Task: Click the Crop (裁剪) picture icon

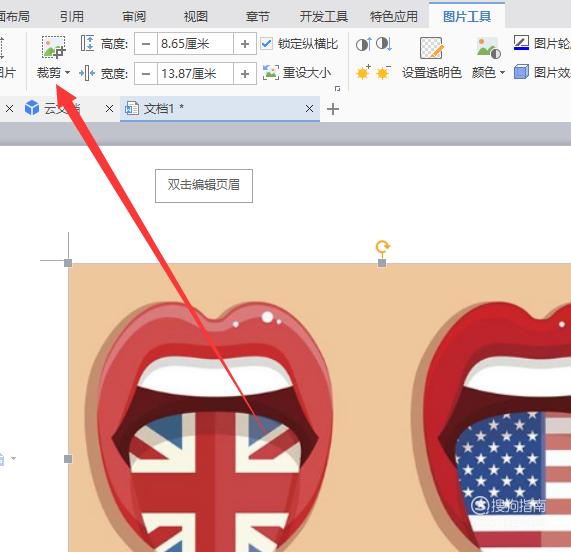Action: 54,48
